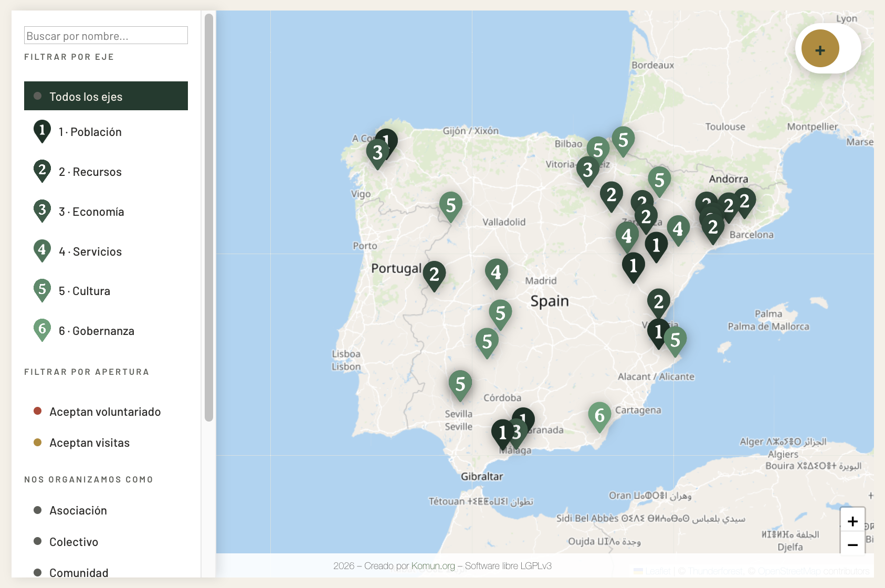Open marker 2 north of Valencia
The image size is (885, 588).
point(659,303)
